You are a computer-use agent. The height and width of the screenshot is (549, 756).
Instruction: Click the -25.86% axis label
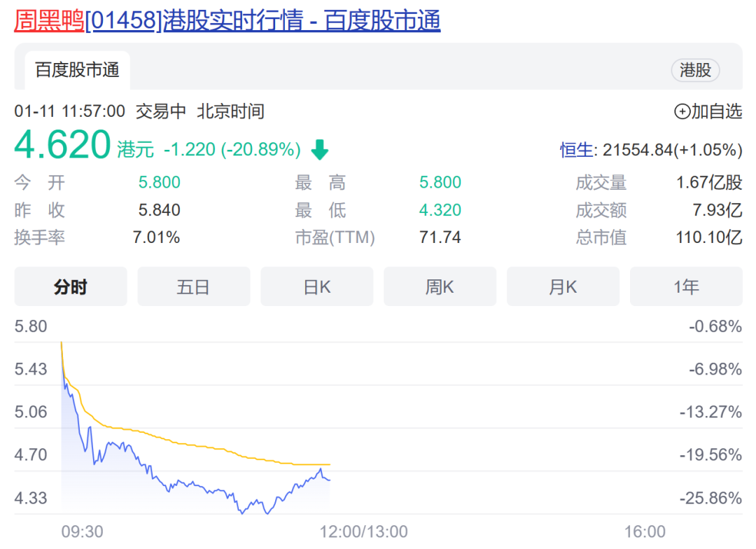[710, 498]
